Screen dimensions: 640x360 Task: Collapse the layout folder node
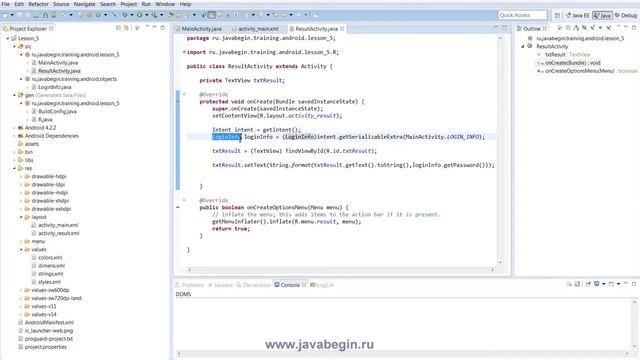(21, 217)
